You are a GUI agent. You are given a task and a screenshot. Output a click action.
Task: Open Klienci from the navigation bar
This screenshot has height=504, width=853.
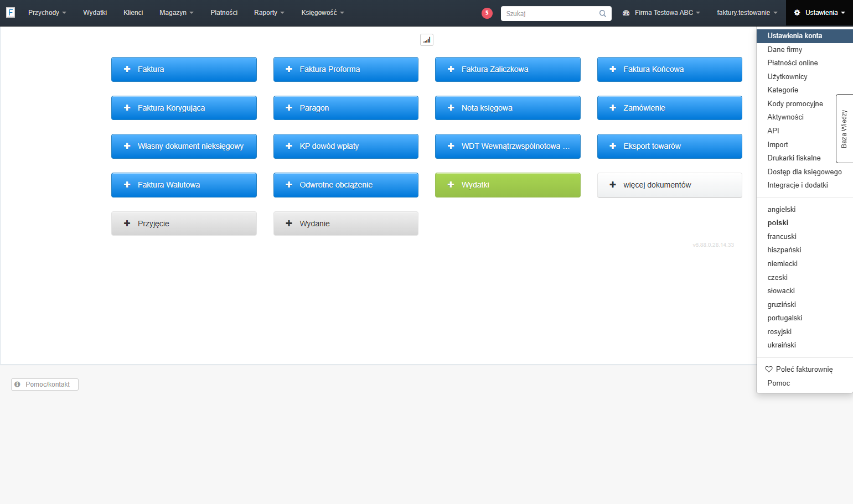point(133,13)
